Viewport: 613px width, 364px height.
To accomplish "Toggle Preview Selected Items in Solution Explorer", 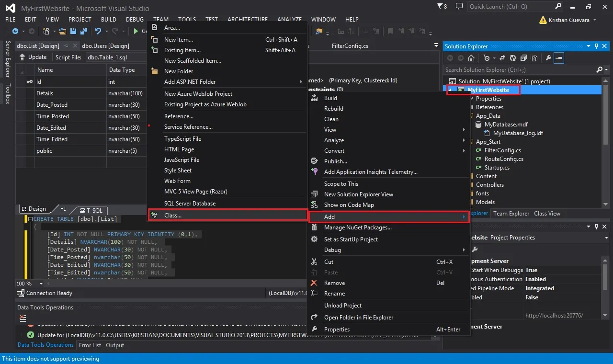I will tap(559, 58).
